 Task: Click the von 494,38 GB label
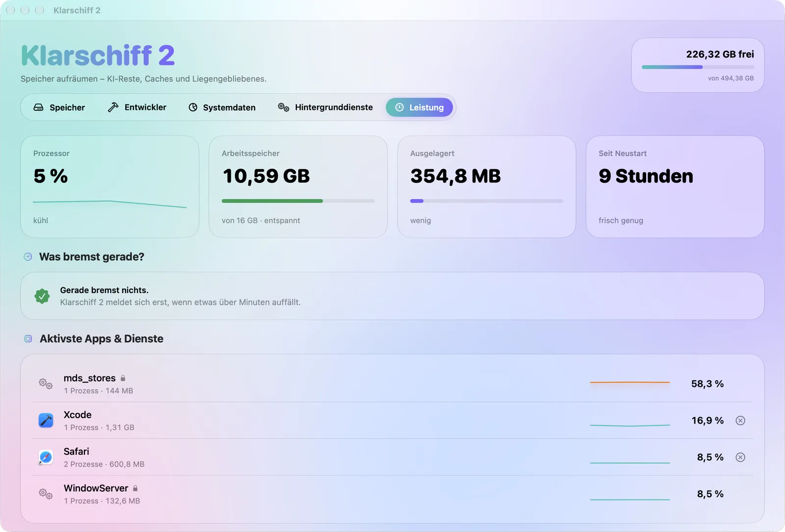tap(731, 78)
